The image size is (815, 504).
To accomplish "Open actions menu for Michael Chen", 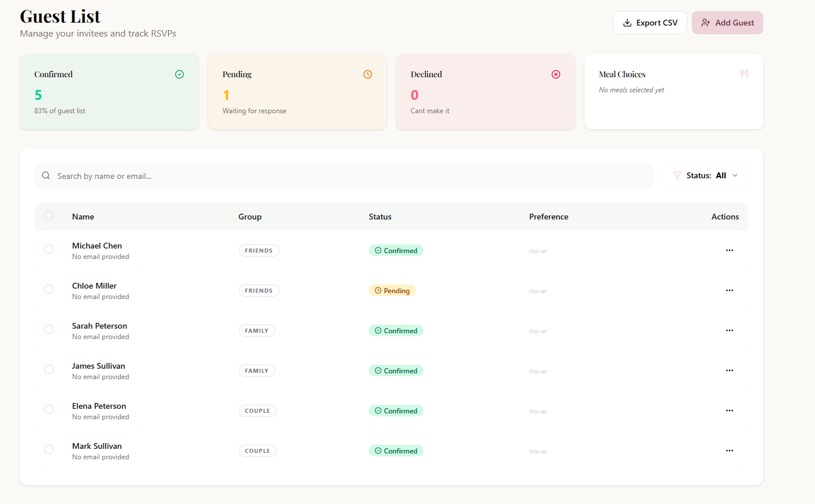I will [x=729, y=250].
